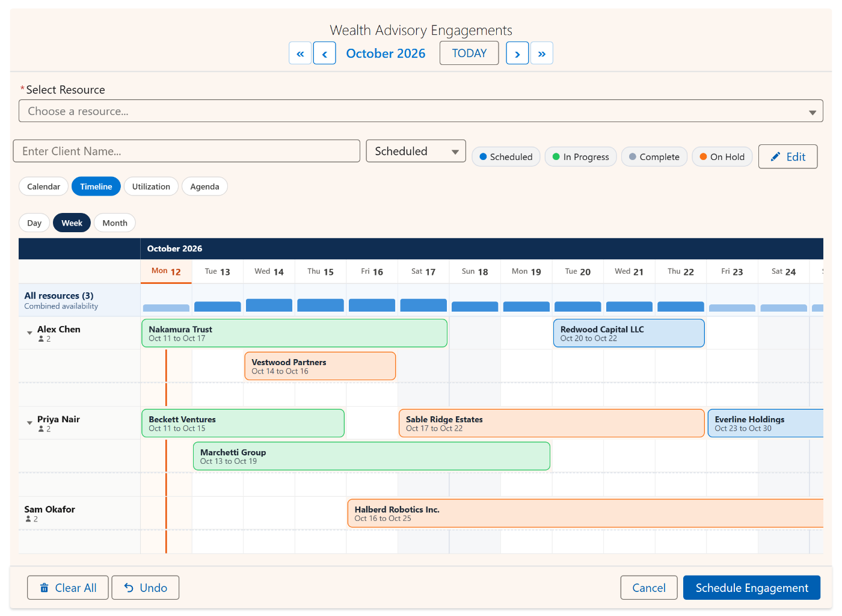Switch to the Agenda tab
The image size is (842, 616).
(x=204, y=186)
